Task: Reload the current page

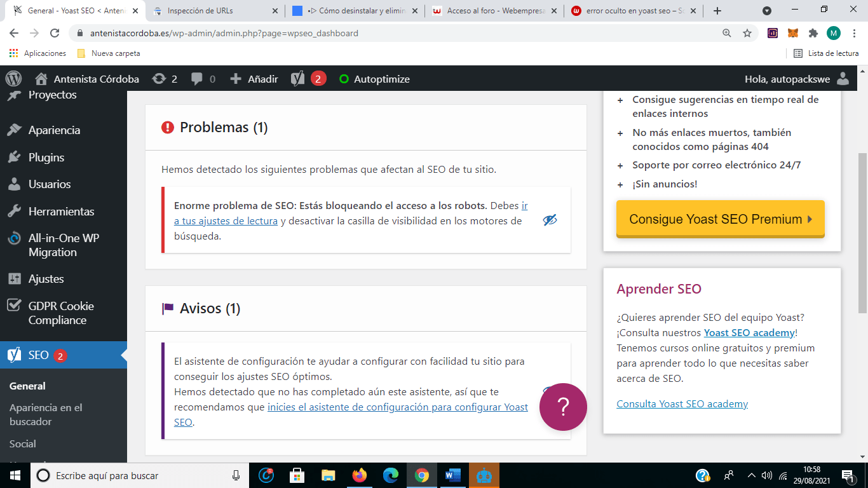Action: (55, 33)
